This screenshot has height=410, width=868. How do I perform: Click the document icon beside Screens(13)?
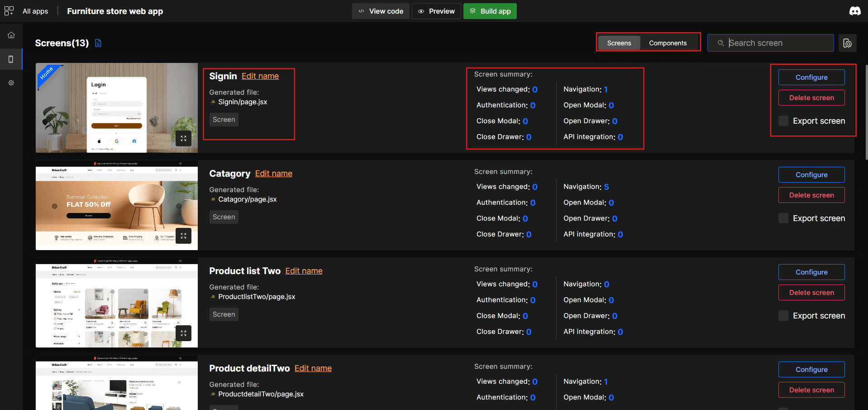[98, 43]
